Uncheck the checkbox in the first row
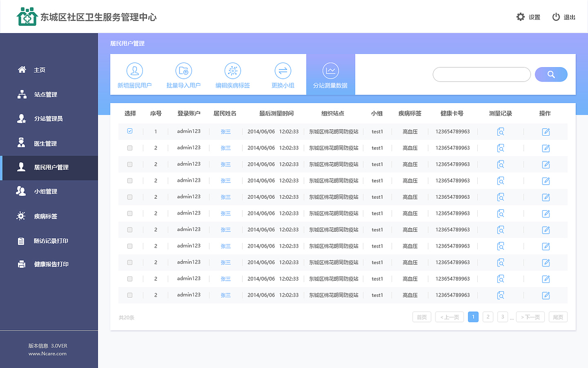The width and height of the screenshot is (588, 368). click(130, 131)
